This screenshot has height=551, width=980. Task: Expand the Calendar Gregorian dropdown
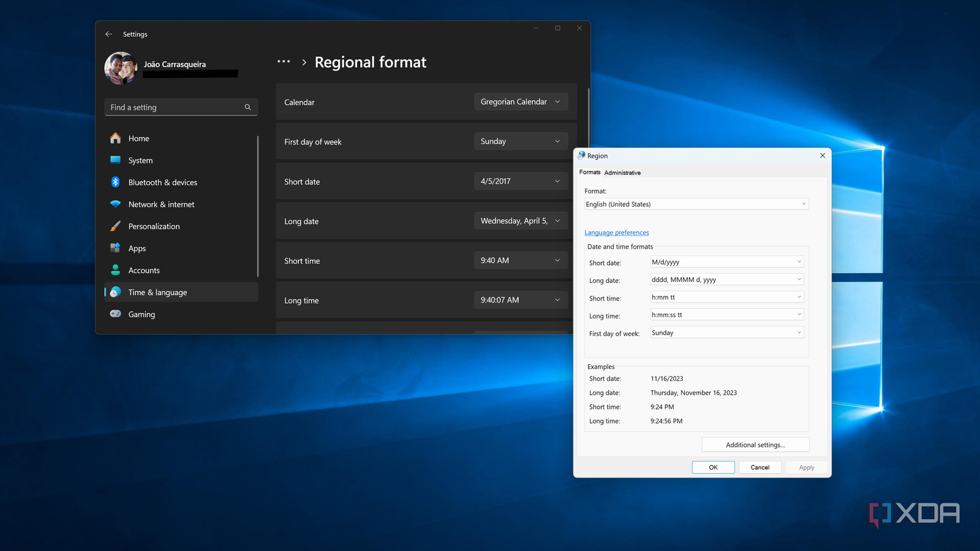point(521,102)
